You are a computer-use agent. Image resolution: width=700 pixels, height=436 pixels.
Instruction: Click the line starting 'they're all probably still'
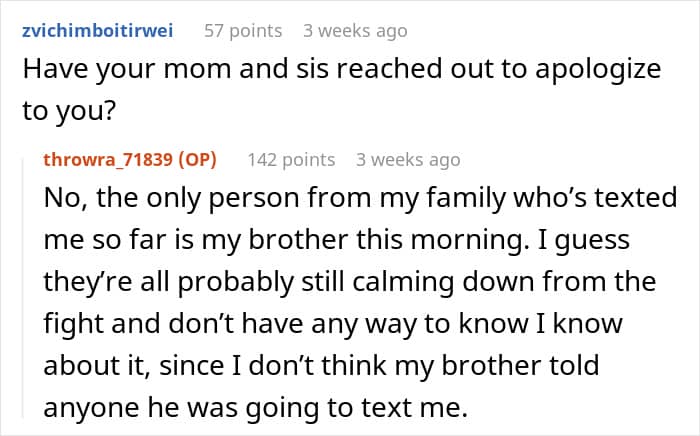click(350, 282)
